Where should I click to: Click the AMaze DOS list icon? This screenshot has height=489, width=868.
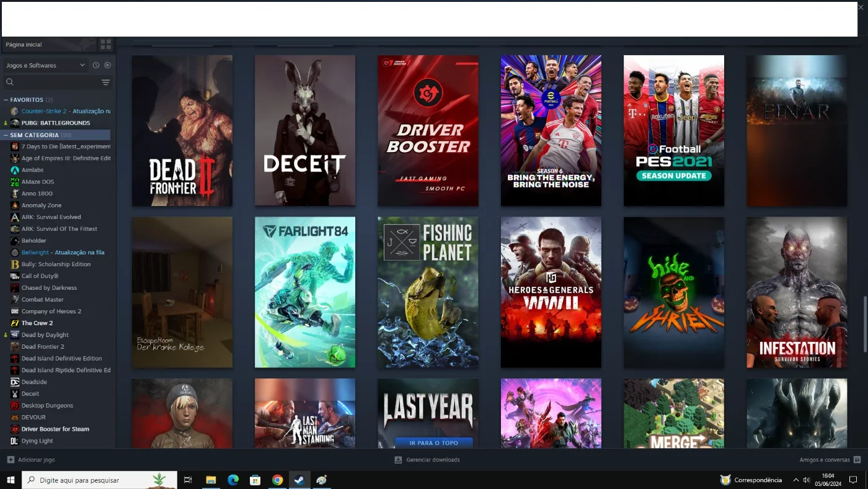tap(15, 182)
